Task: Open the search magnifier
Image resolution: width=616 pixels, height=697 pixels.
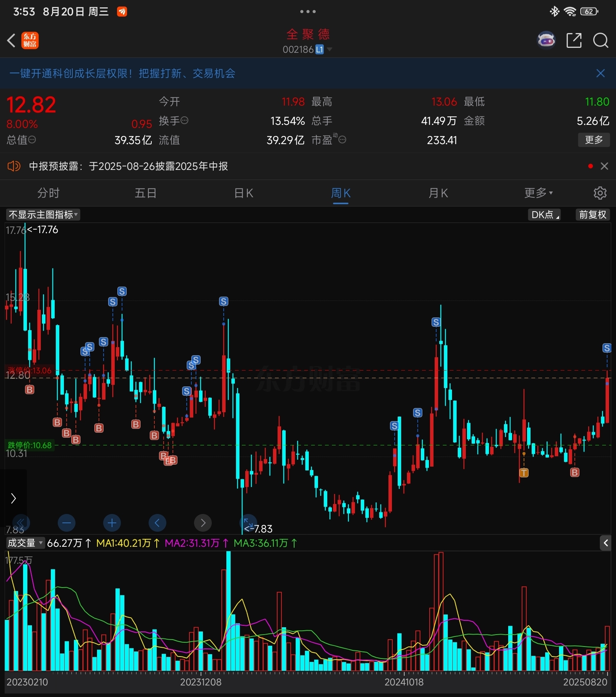Action: pyautogui.click(x=600, y=40)
